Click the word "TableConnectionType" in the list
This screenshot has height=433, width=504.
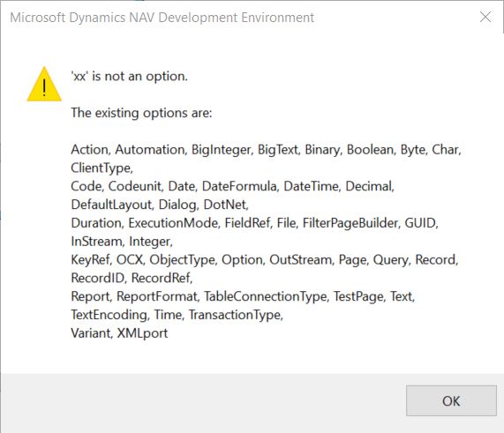coord(265,296)
